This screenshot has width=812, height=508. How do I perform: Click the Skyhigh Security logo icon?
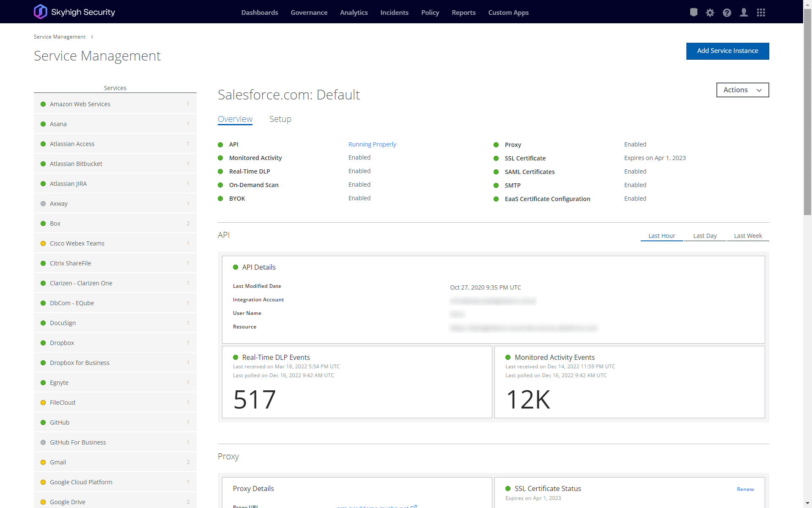pyautogui.click(x=41, y=12)
